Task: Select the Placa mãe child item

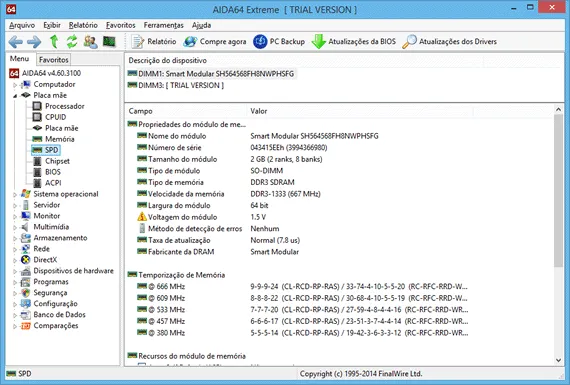Action: coord(55,128)
